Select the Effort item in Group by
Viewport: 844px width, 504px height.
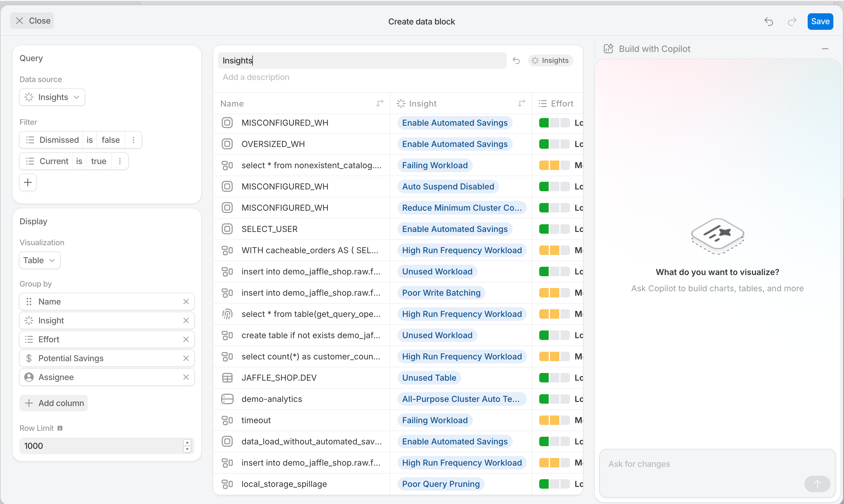(x=107, y=339)
